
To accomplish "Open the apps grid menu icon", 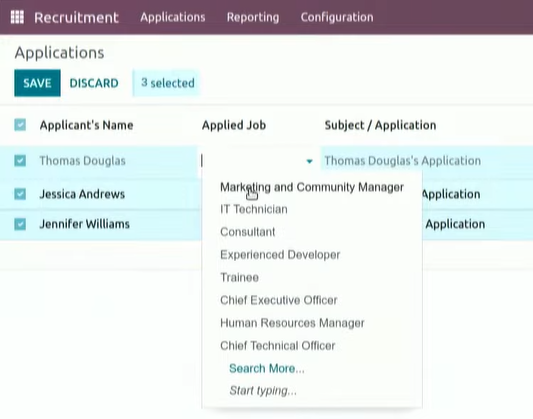I will pos(17,17).
